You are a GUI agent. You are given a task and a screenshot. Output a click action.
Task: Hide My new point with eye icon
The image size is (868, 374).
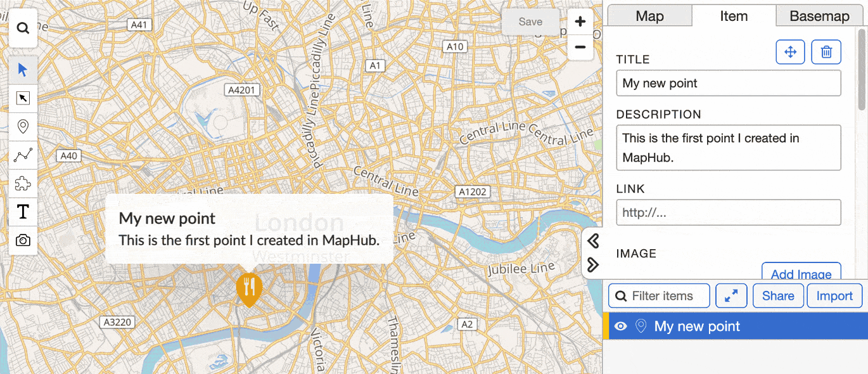[x=621, y=326]
